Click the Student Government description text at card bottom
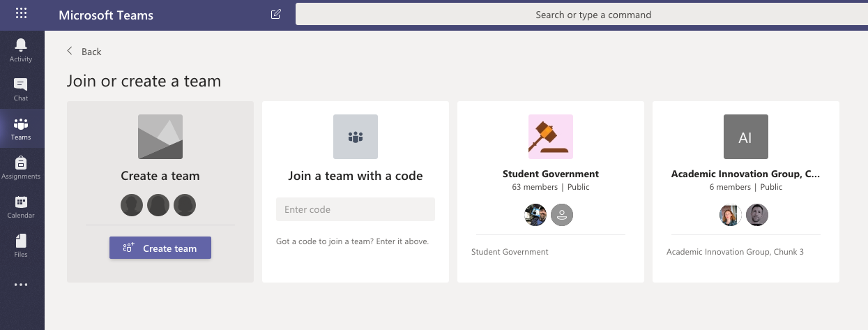The height and width of the screenshot is (330, 868). click(510, 252)
